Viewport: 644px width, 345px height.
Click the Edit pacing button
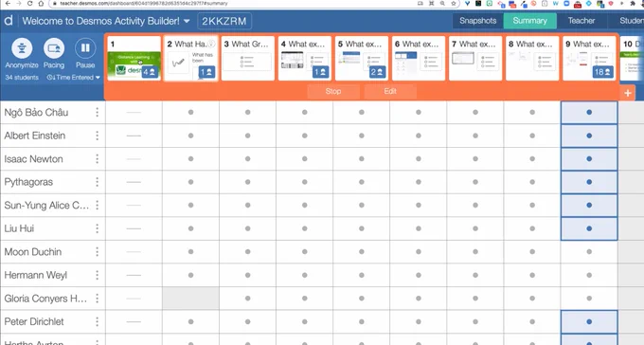click(x=390, y=91)
